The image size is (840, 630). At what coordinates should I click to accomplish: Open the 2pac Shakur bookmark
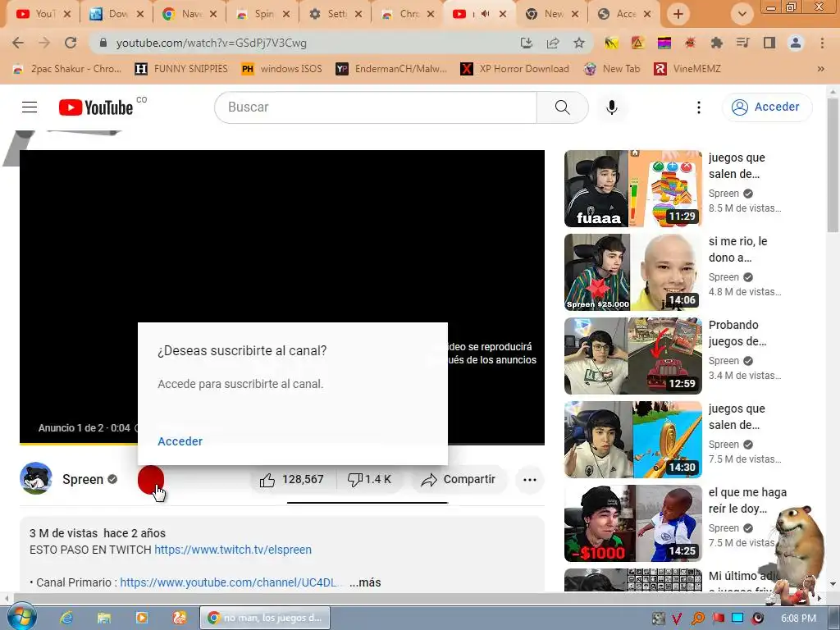pos(67,69)
